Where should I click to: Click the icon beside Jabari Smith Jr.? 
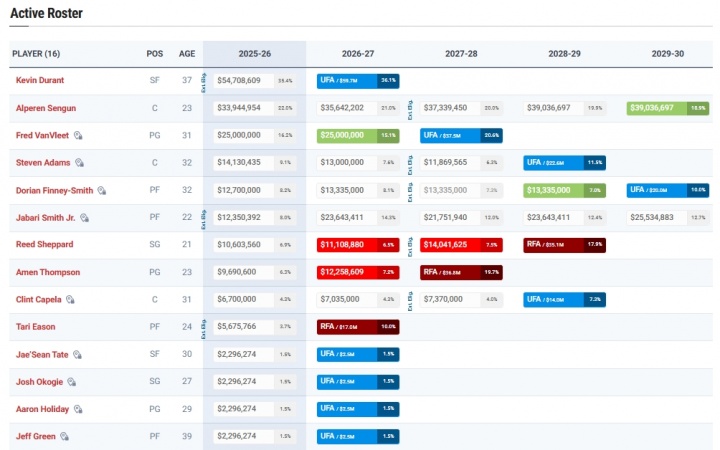coord(85,217)
